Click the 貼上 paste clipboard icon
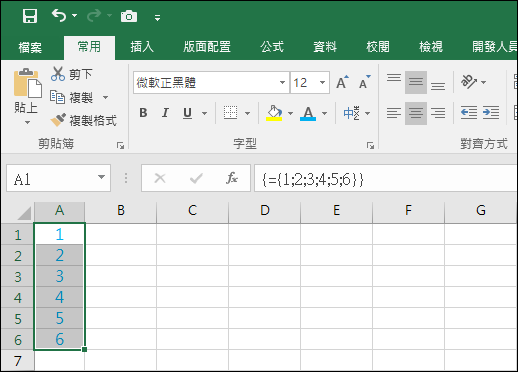 click(27, 83)
